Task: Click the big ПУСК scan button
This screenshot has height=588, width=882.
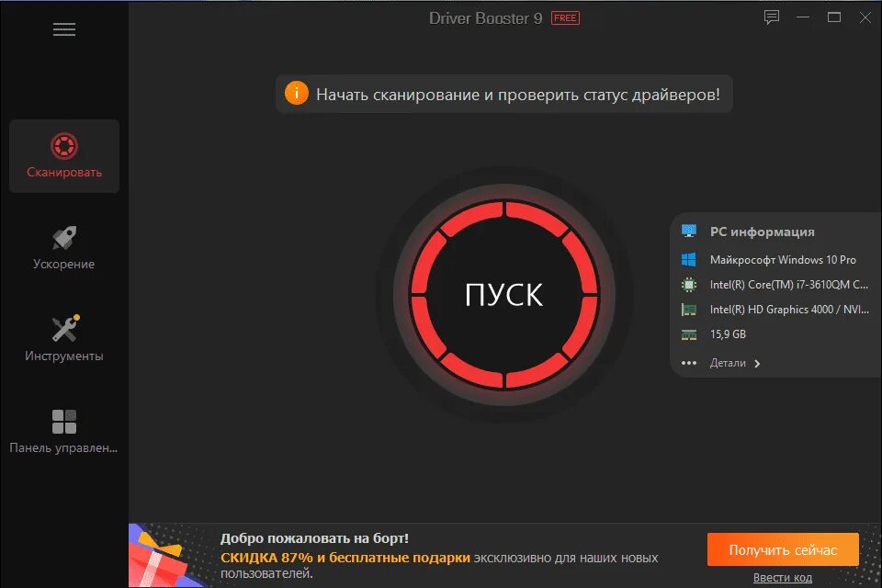Action: click(x=504, y=294)
